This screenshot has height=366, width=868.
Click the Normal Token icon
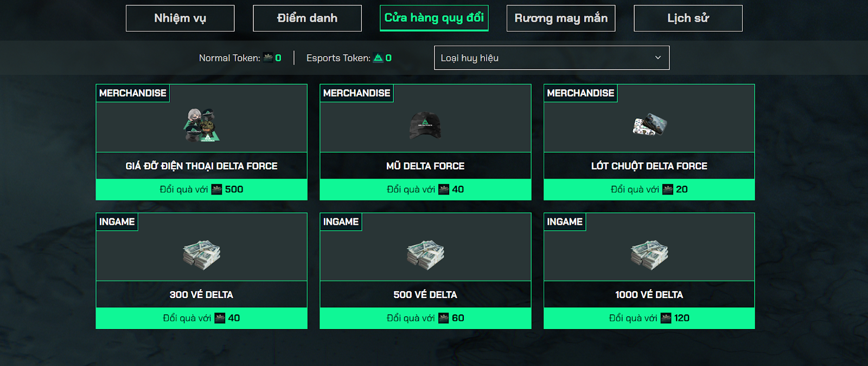coord(268,58)
